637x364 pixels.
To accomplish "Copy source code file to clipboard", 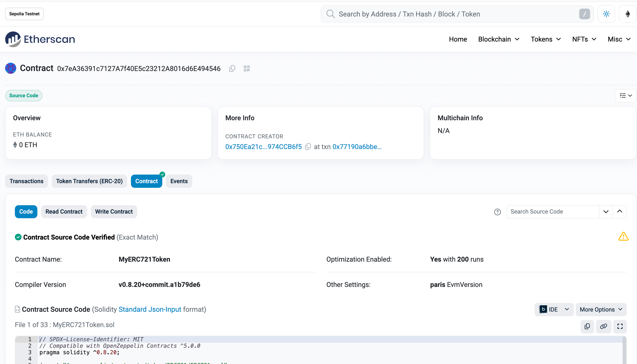I will (587, 326).
